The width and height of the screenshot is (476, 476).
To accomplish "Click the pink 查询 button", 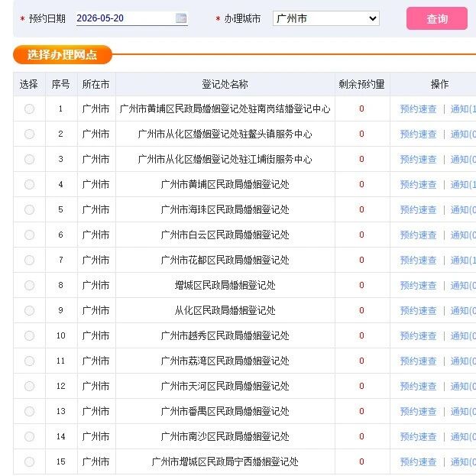I will [437, 18].
